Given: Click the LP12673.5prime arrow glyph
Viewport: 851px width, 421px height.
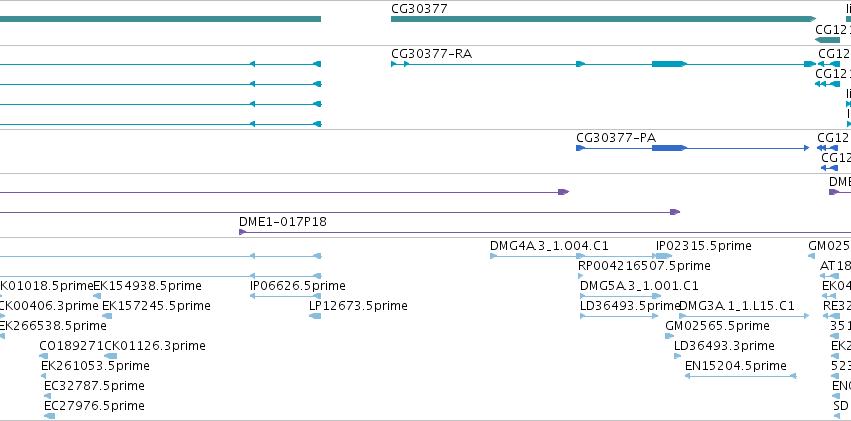Looking at the screenshot, I should [x=315, y=316].
